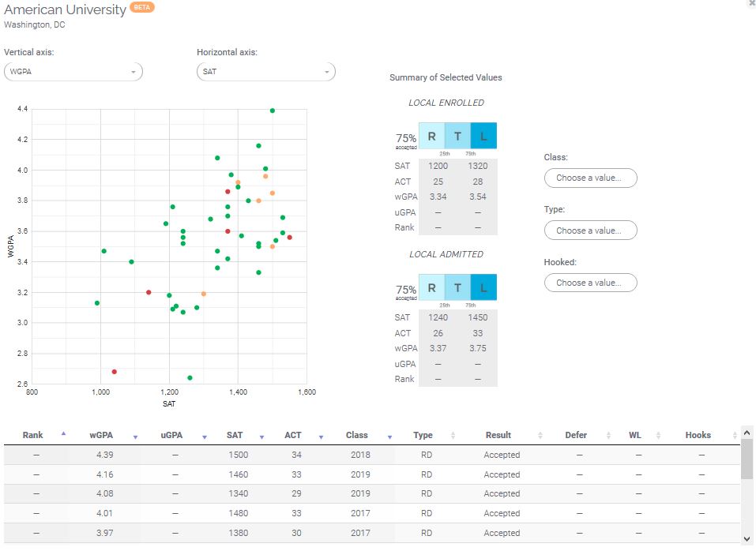Select the L tab under Local Admitted
Screen dimensions: 756x551
[483, 287]
